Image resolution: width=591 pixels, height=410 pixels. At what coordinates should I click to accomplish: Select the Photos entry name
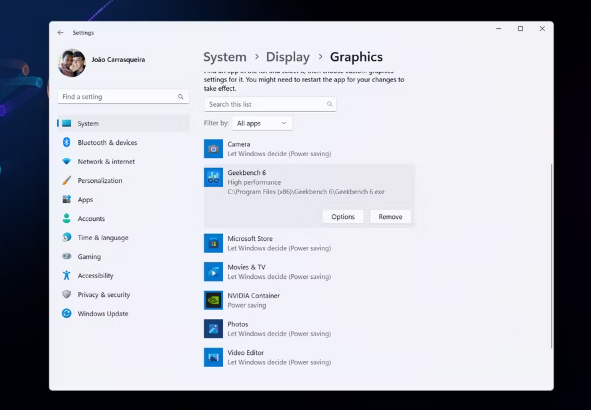(238, 324)
